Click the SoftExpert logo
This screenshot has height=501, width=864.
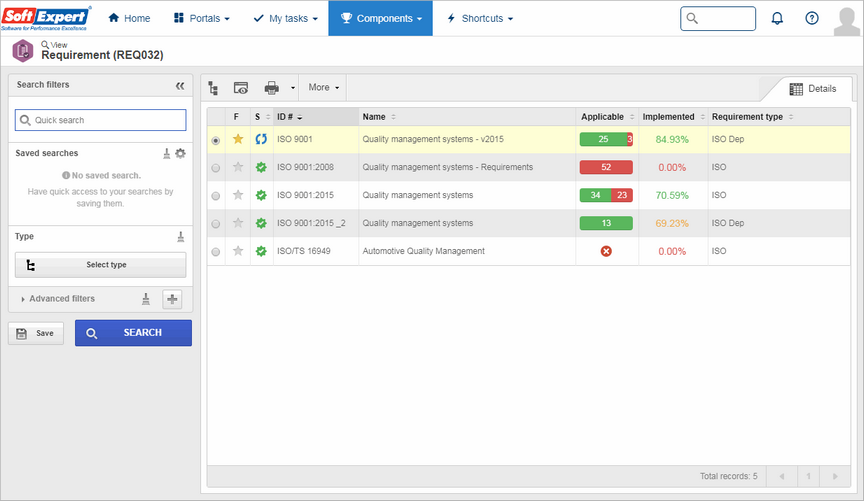tap(46, 18)
